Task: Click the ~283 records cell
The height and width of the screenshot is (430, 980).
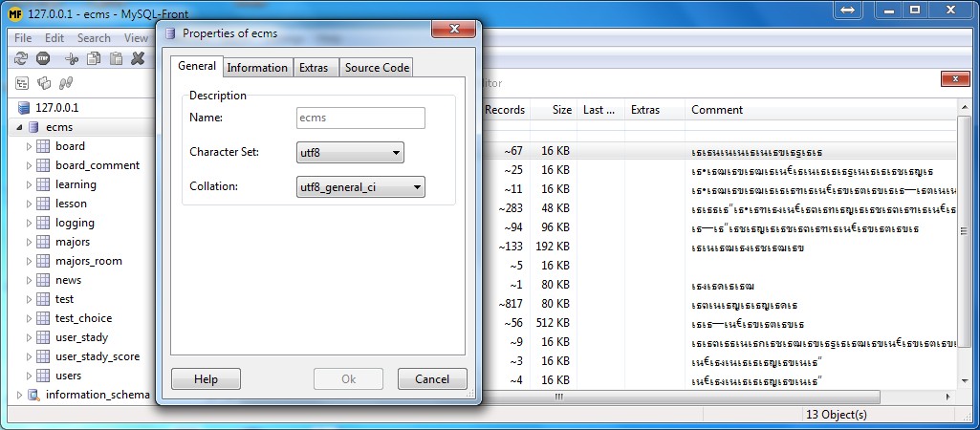Action: point(510,208)
